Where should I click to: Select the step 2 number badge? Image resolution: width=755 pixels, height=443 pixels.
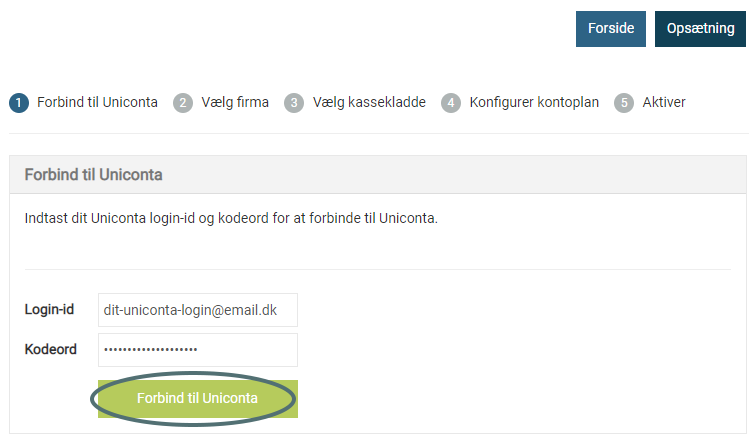[183, 103]
